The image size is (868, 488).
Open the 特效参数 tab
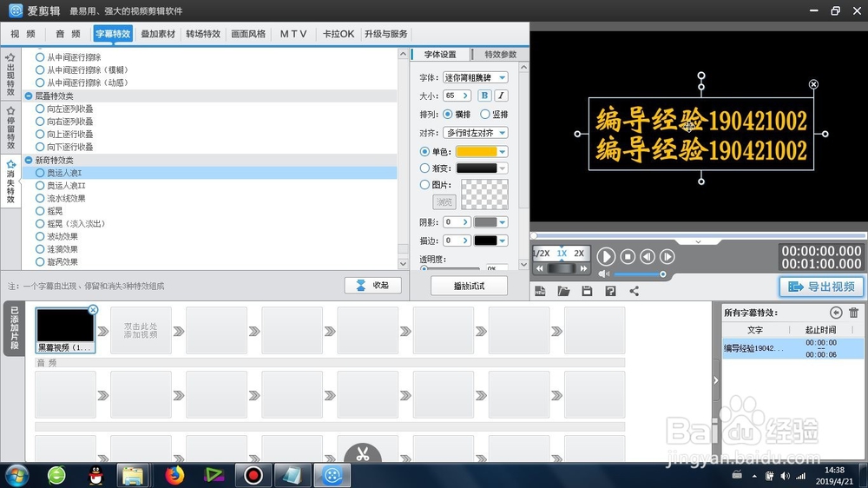coord(501,55)
